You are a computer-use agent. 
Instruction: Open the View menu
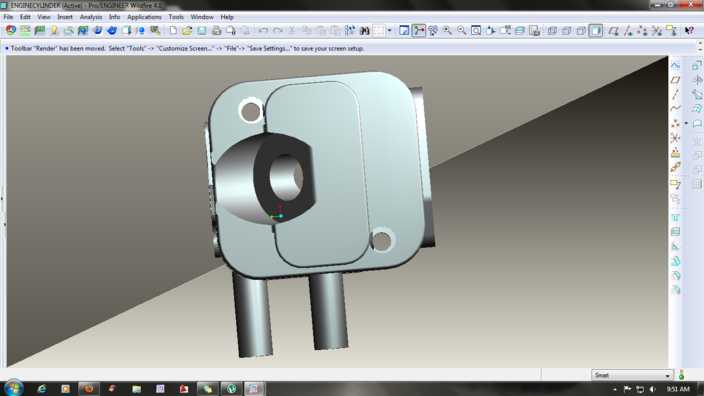(44, 17)
